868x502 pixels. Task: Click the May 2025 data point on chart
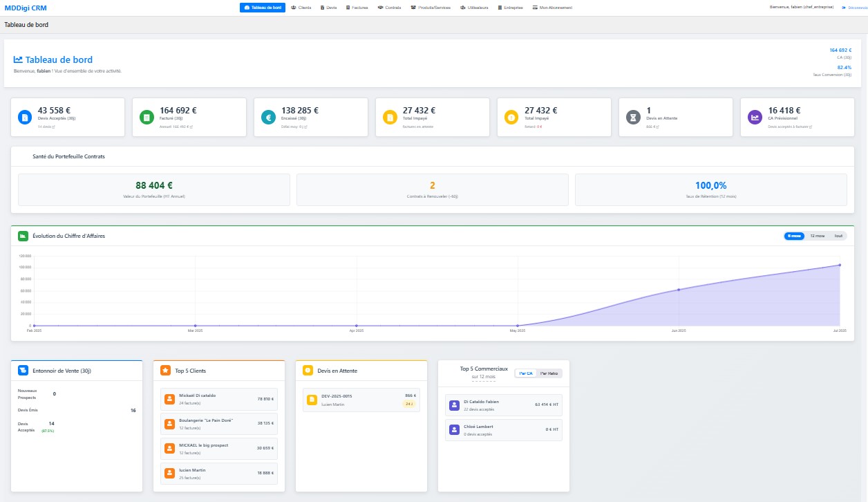518,325
